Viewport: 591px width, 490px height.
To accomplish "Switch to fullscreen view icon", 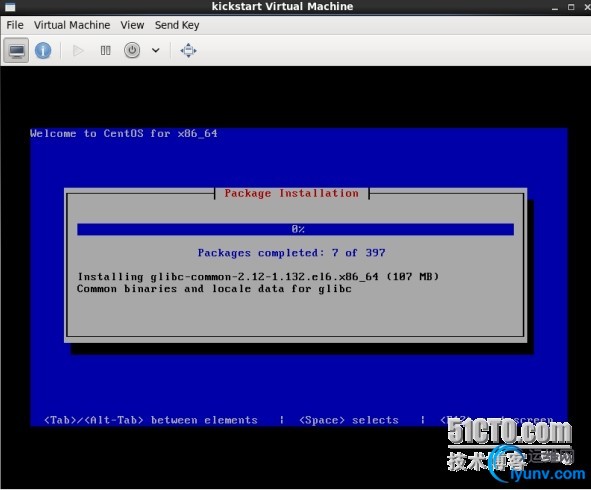I will point(188,50).
